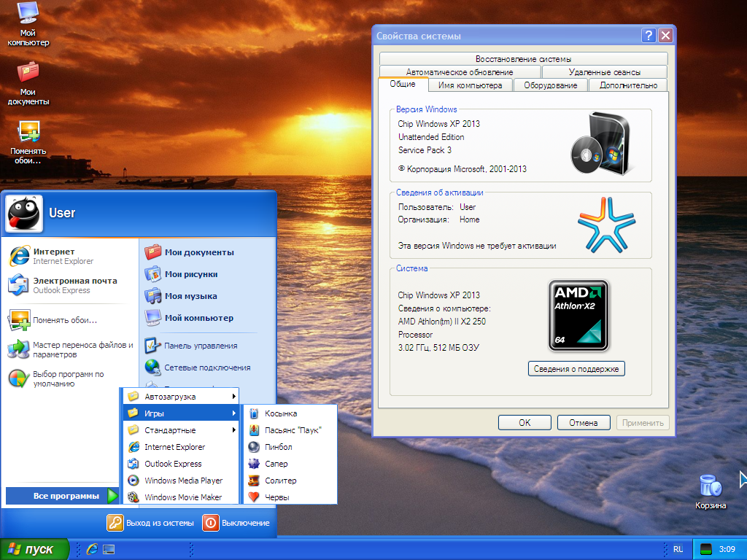The image size is (747, 560).
Task: Start the 'Пинбол' Pinball game
Action: (x=290, y=447)
